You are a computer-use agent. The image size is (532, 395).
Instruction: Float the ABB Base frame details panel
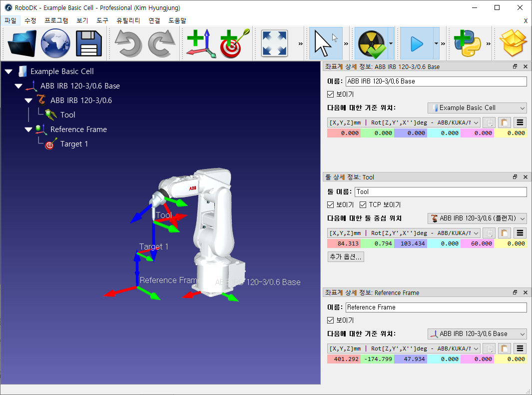coord(515,66)
